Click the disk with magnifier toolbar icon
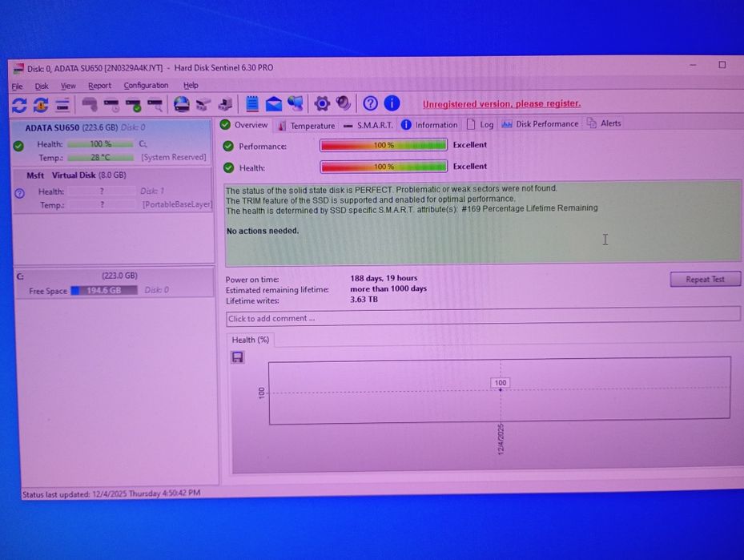The width and height of the screenshot is (744, 560). point(155,104)
